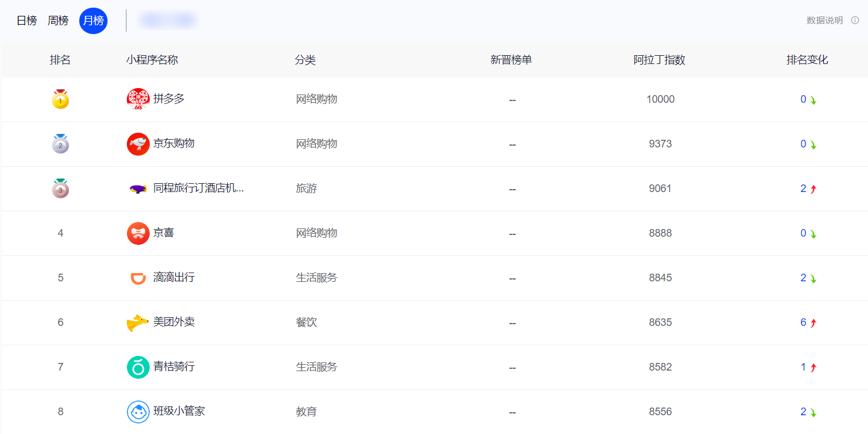Image resolution: width=868 pixels, height=434 pixels.
Task: Click the red up arrow in 青桔骑行 row
Action: [813, 368]
